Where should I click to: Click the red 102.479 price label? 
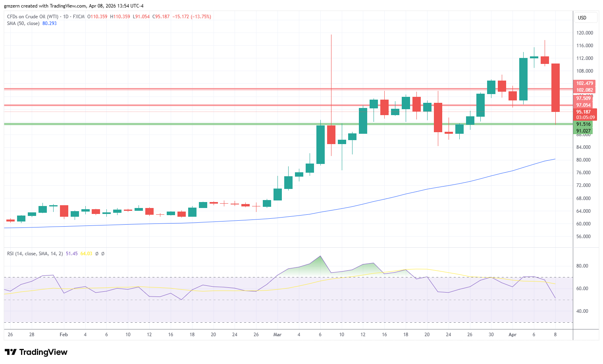[x=585, y=83]
